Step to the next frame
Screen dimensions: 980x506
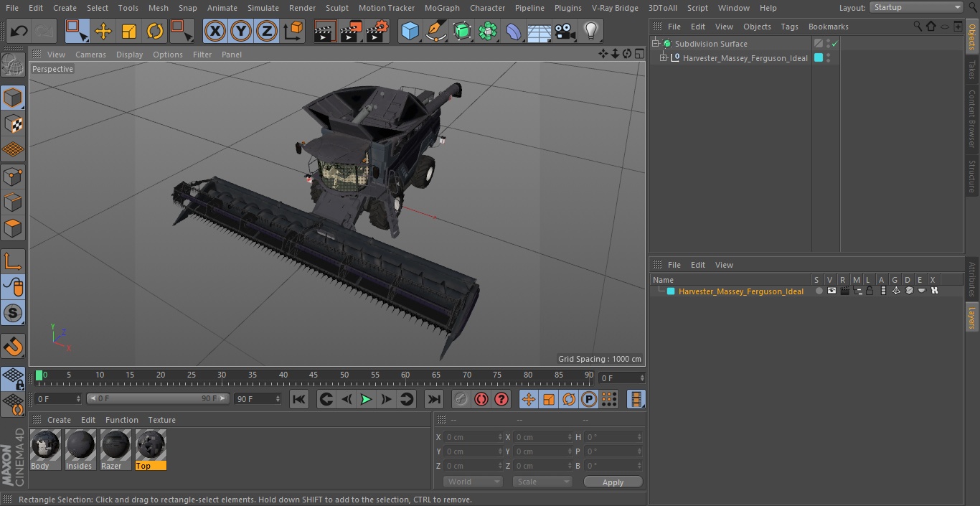tap(386, 399)
